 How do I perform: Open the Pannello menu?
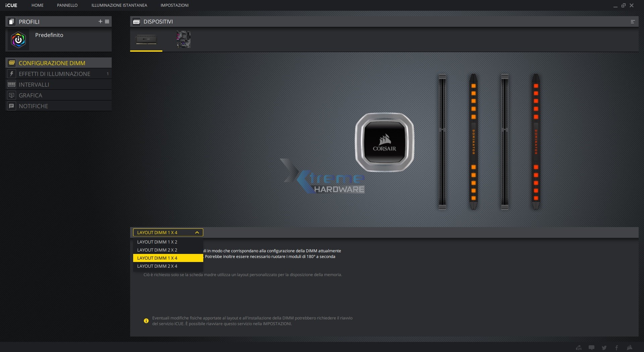(x=67, y=5)
